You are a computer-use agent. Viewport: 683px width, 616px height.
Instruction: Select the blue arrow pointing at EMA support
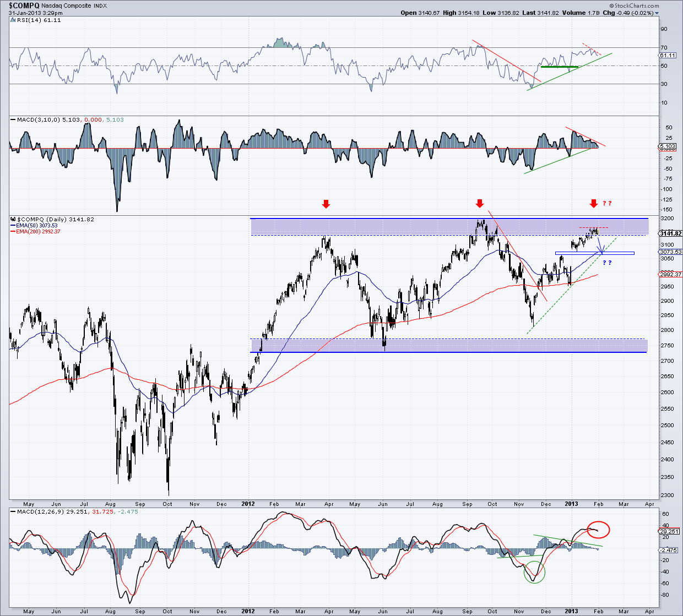pos(600,250)
